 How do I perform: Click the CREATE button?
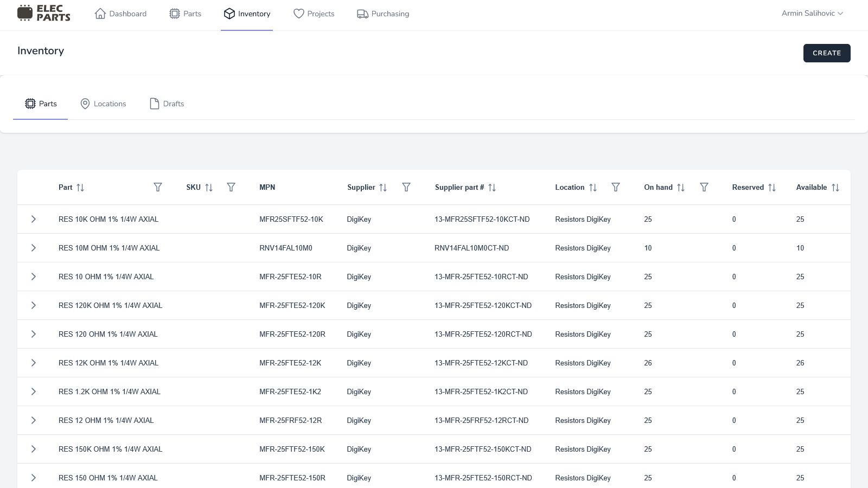click(827, 53)
